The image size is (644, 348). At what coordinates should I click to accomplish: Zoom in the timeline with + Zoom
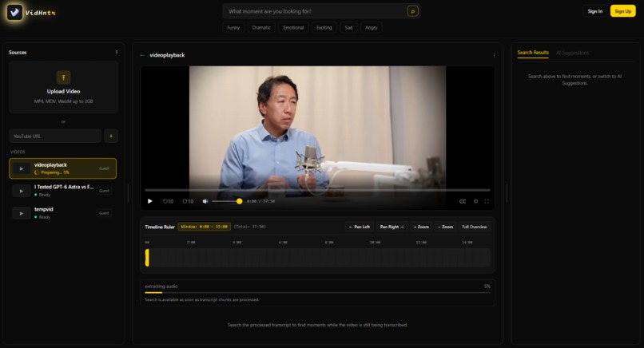pos(421,227)
